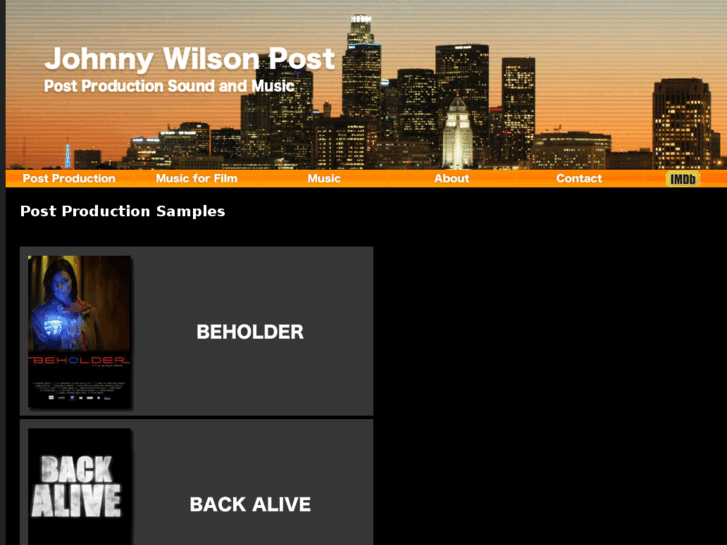727x545 pixels.
Task: Select the Music navigation item
Action: (x=324, y=179)
